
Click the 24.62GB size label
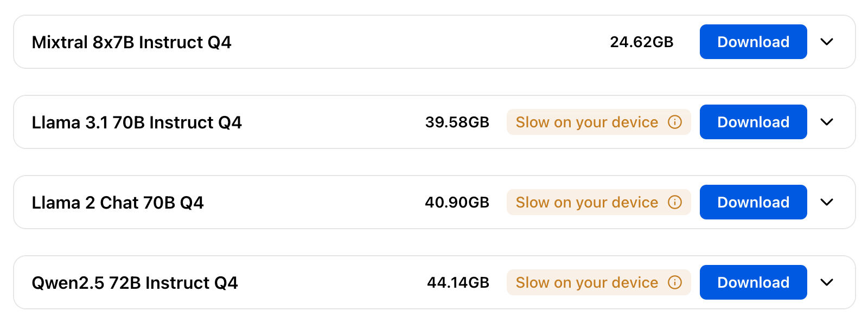[641, 42]
